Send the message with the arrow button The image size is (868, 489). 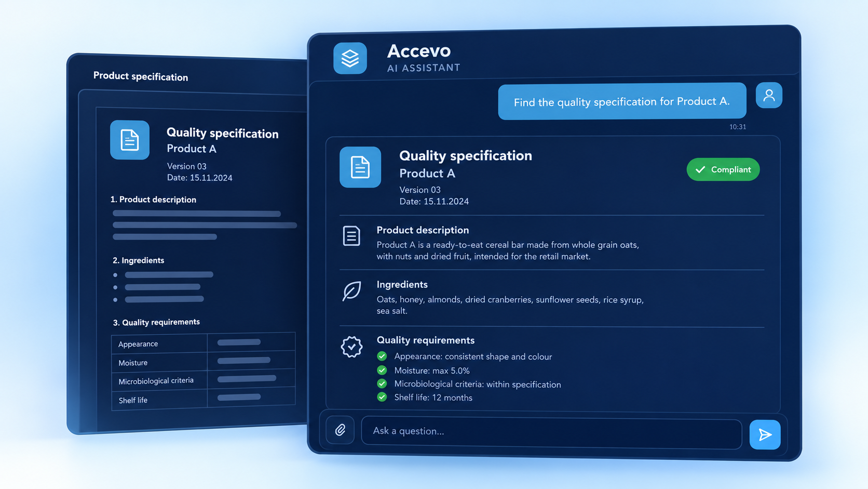click(x=765, y=434)
